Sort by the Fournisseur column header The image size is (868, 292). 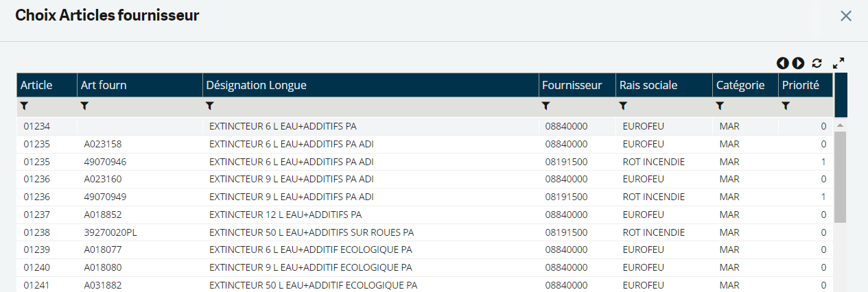tap(572, 85)
